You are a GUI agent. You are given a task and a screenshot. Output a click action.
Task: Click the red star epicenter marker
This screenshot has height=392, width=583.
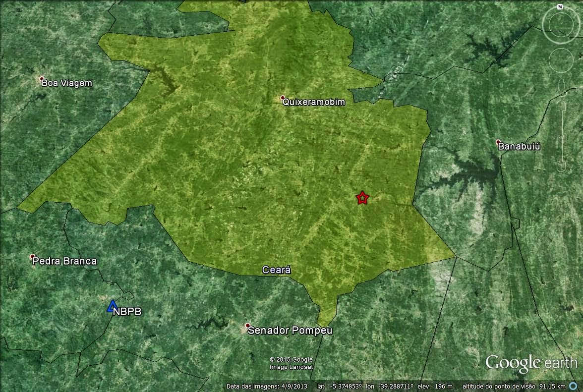[x=362, y=198]
